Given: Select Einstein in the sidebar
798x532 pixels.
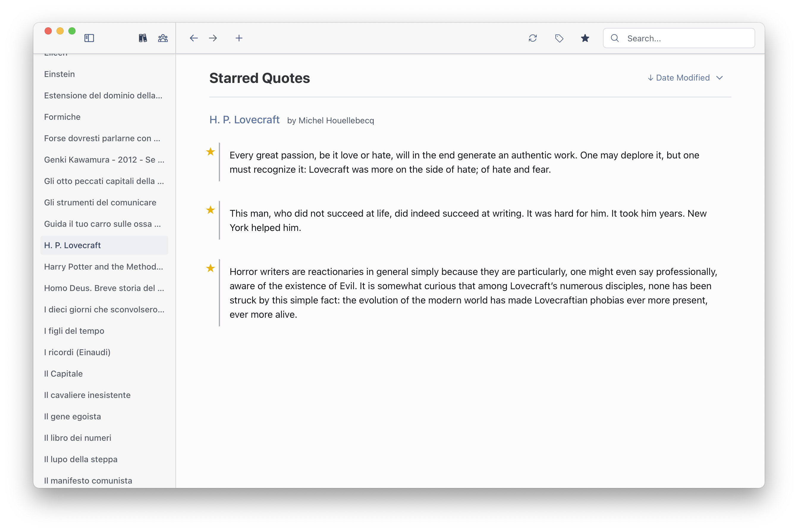Looking at the screenshot, I should (x=104, y=74).
